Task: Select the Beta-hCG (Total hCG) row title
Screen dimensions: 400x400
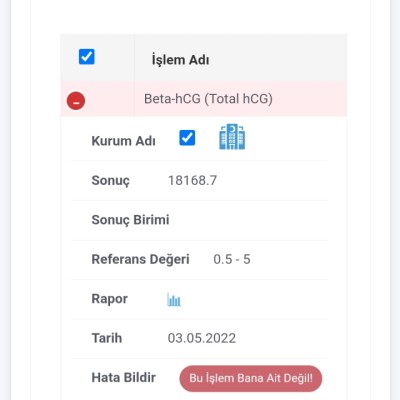Action: coord(208,99)
